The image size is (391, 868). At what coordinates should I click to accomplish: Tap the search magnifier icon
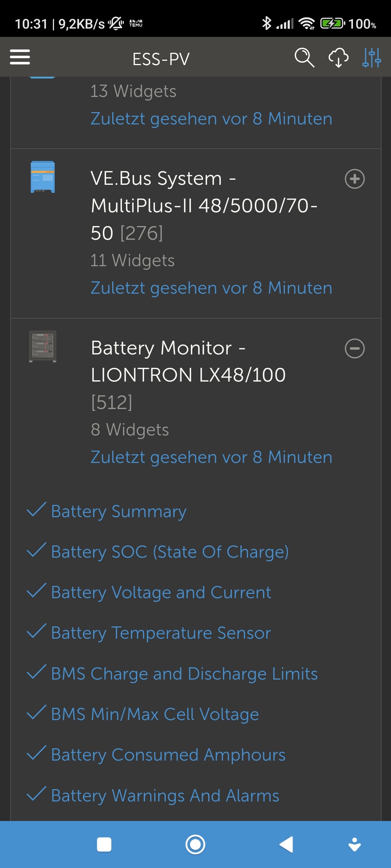[304, 58]
